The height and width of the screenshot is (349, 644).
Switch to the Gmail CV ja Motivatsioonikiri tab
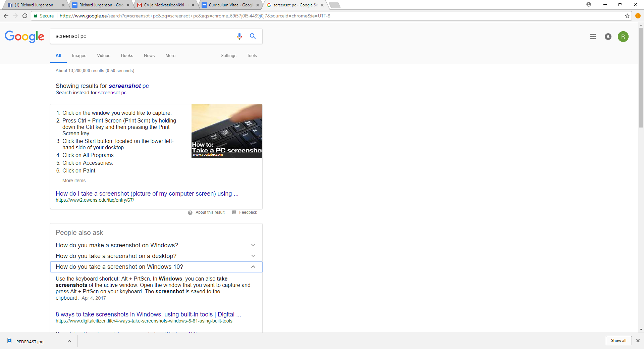[x=165, y=5]
